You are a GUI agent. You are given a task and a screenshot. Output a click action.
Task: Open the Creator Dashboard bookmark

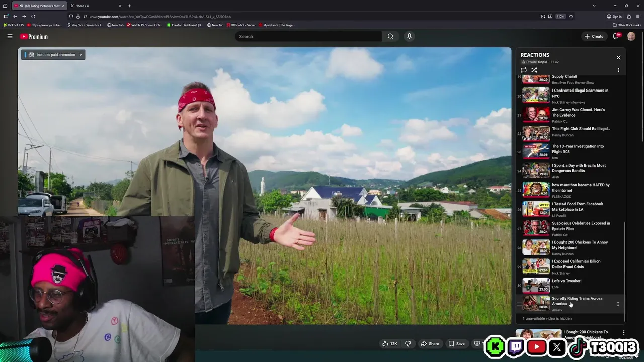(185, 25)
